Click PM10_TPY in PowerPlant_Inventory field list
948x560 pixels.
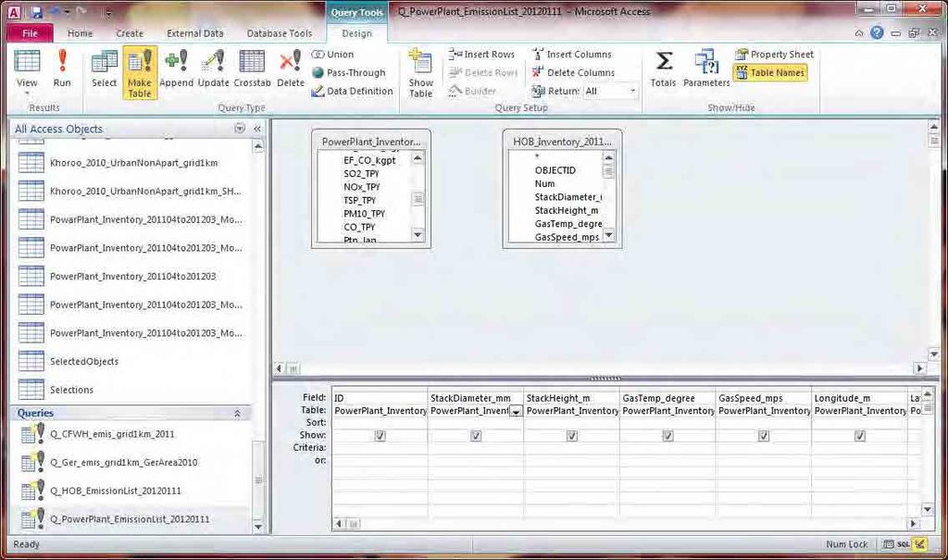point(364,214)
